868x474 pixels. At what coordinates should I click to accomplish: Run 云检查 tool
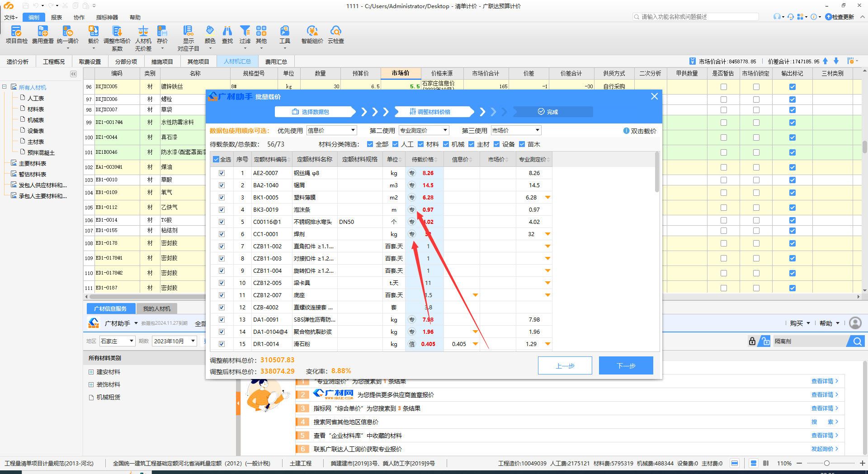pos(336,34)
